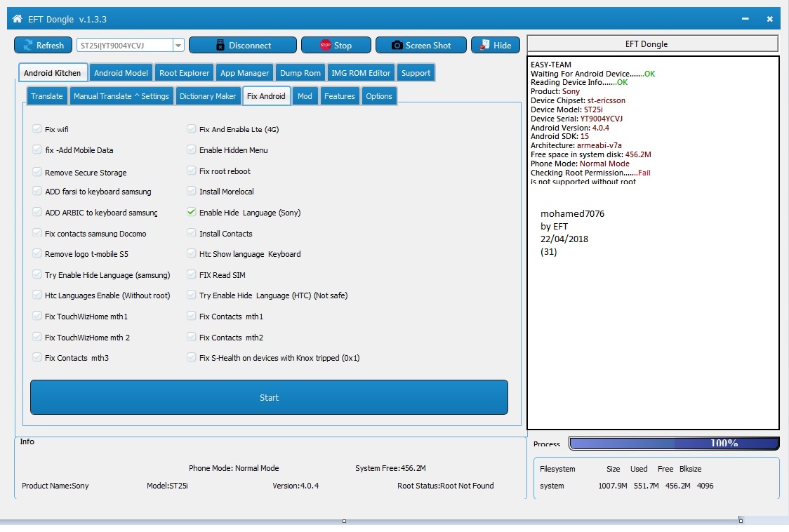Switch to the Android Kitchen tab
The image size is (789, 532).
coord(53,73)
